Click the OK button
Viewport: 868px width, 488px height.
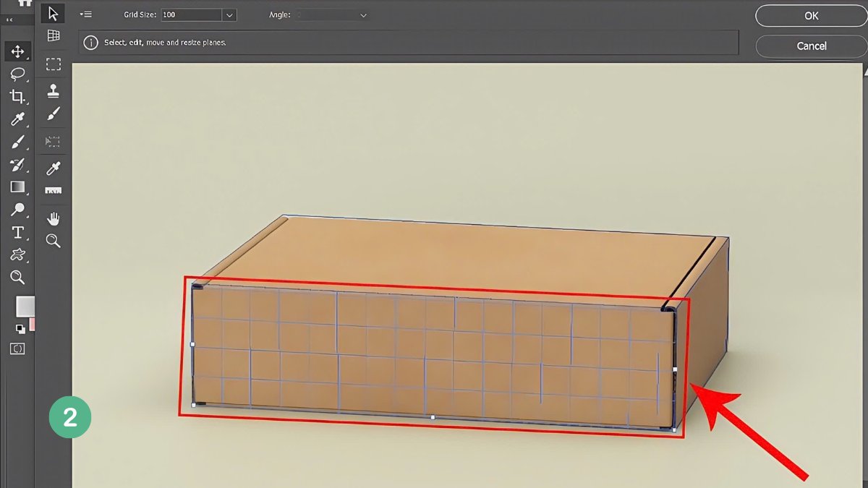tap(811, 15)
